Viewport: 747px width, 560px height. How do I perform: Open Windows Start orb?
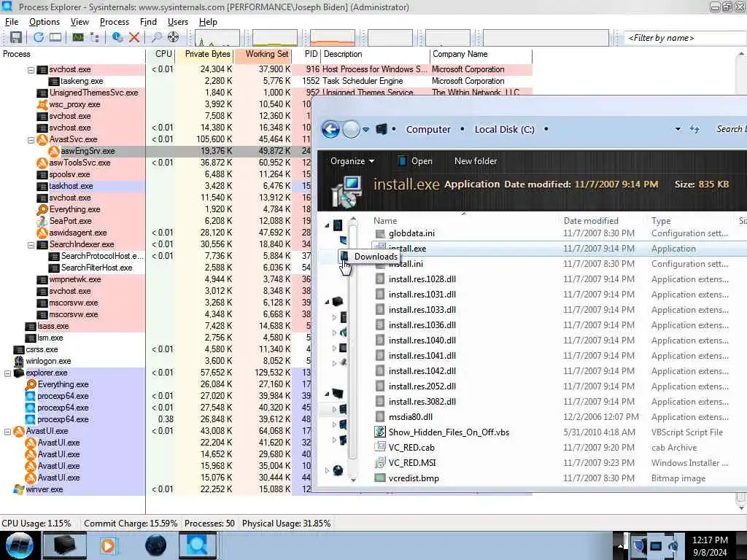[x=19, y=545]
